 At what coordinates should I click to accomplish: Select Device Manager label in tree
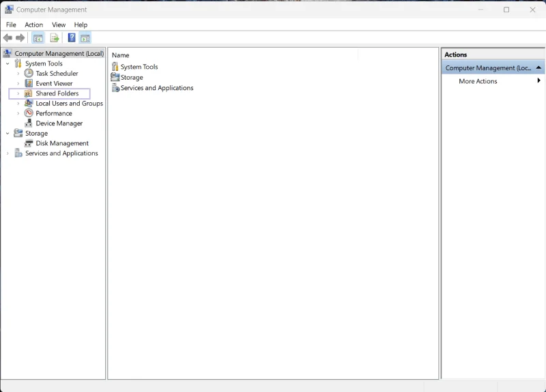tap(59, 123)
